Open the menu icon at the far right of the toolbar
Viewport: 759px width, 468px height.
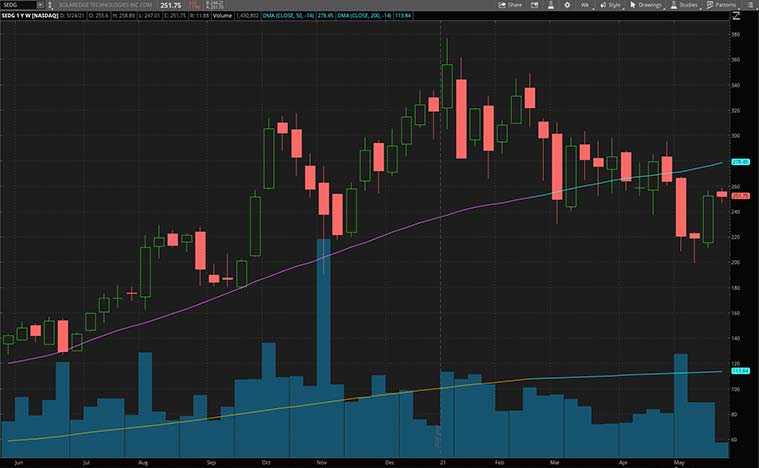coord(751,5)
